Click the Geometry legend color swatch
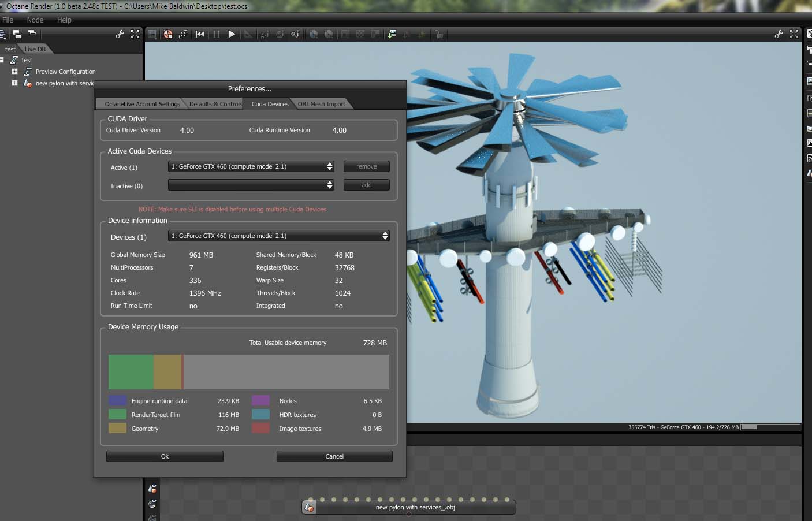 tap(117, 428)
